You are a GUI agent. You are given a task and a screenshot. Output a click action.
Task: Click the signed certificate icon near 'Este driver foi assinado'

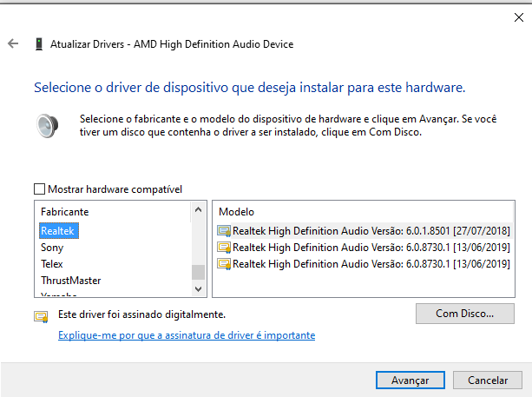pos(41,316)
